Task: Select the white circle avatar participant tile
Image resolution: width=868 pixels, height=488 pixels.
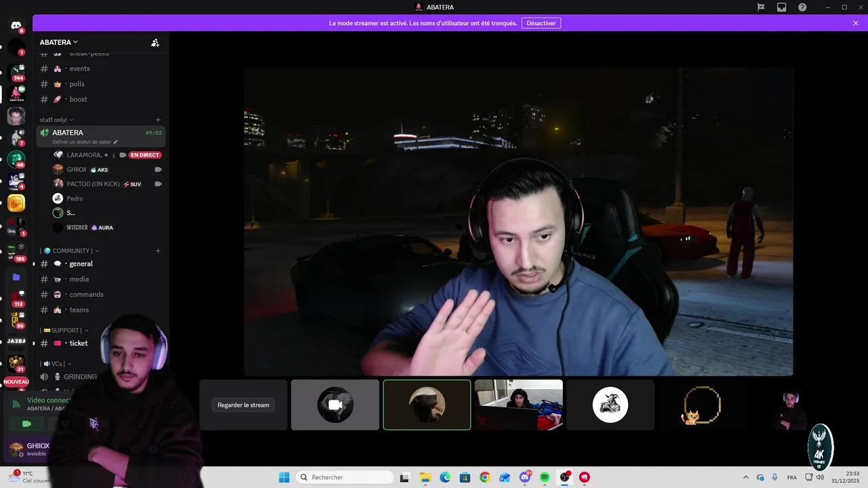Action: [x=610, y=405]
